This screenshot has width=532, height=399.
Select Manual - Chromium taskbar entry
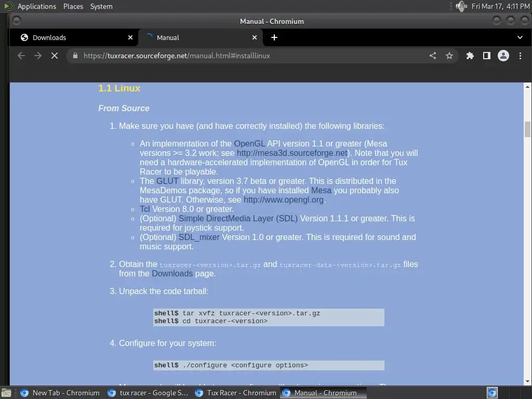coord(324,393)
